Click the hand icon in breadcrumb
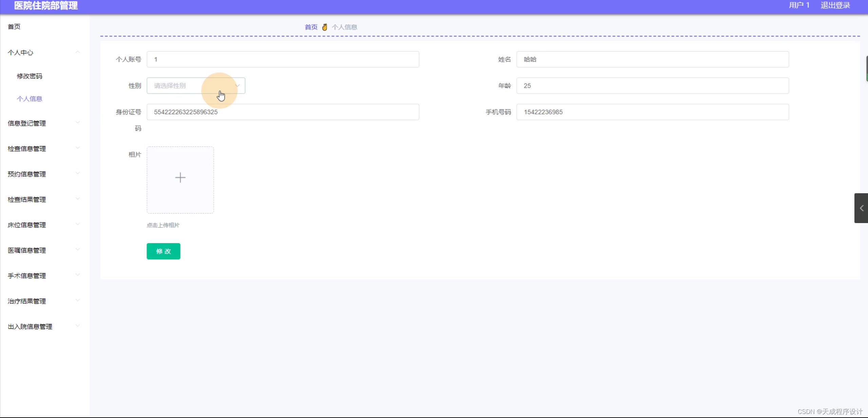Image resolution: width=868 pixels, height=418 pixels. pos(325,27)
